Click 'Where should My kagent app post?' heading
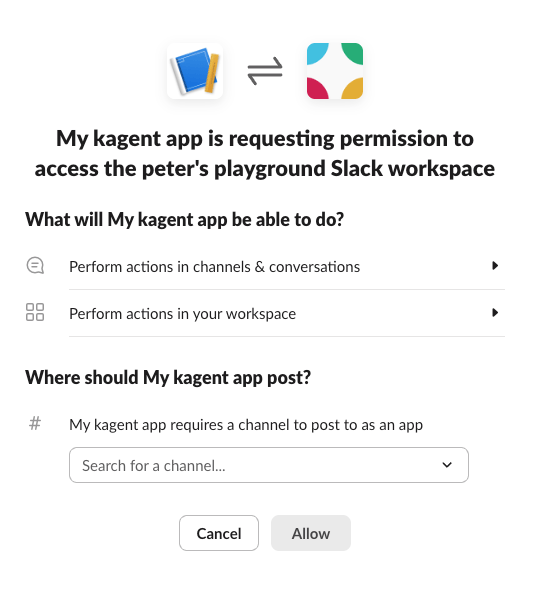Screen dimensions: 543x593 tap(168, 378)
